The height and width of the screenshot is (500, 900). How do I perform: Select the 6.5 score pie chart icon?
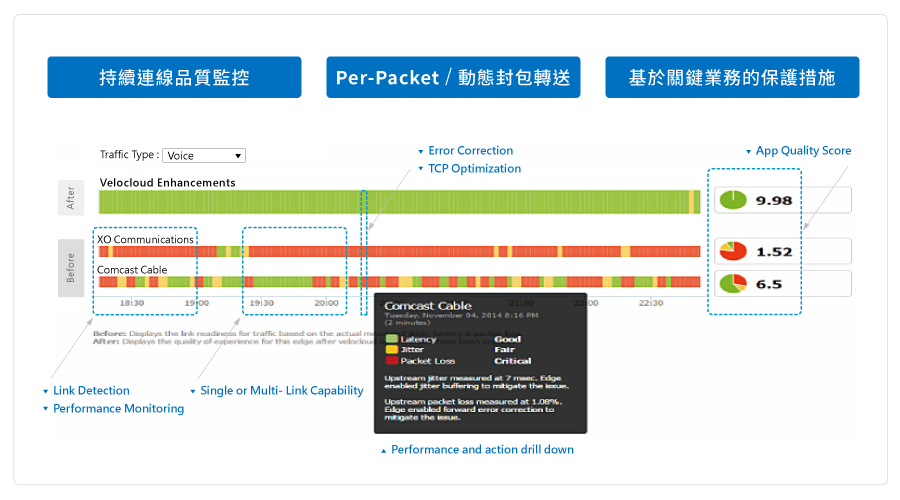click(x=733, y=283)
